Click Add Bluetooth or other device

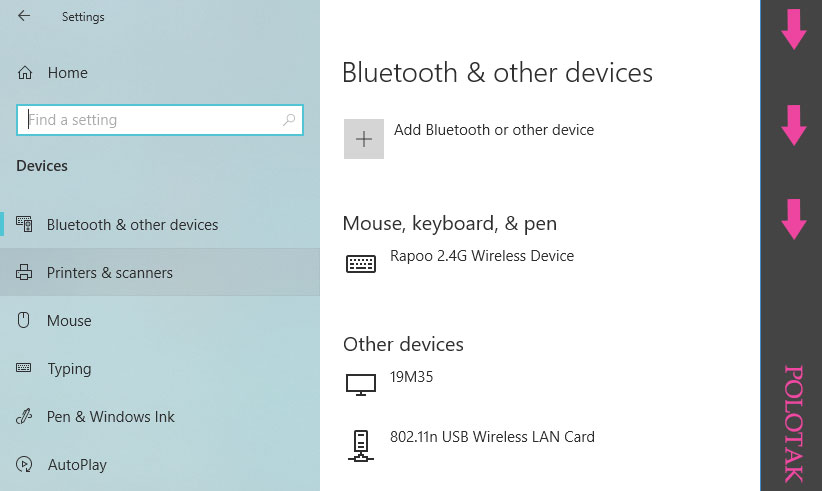494,129
